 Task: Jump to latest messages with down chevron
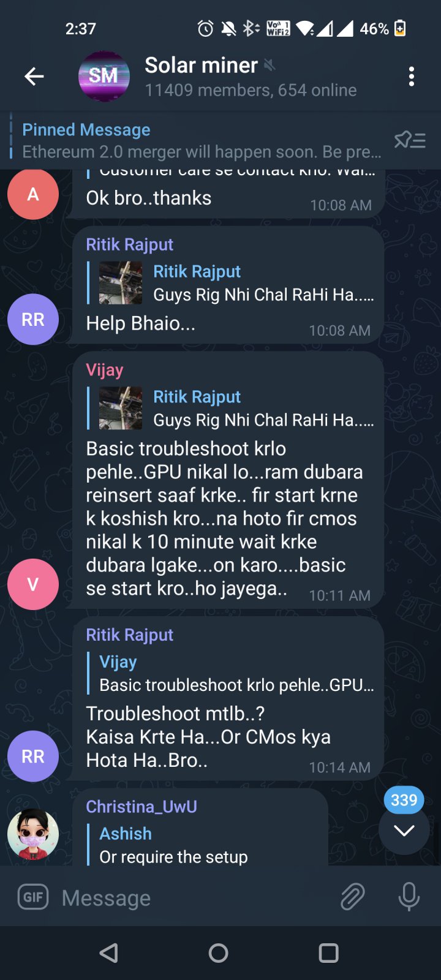point(404,831)
